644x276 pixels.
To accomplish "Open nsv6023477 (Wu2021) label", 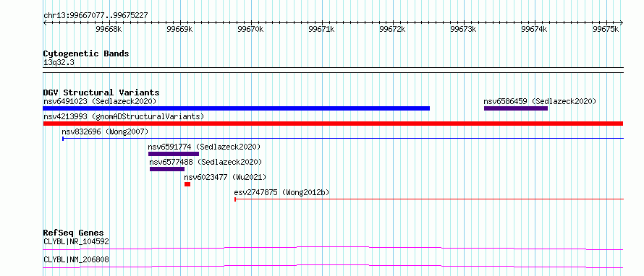I will click(x=225, y=177).
